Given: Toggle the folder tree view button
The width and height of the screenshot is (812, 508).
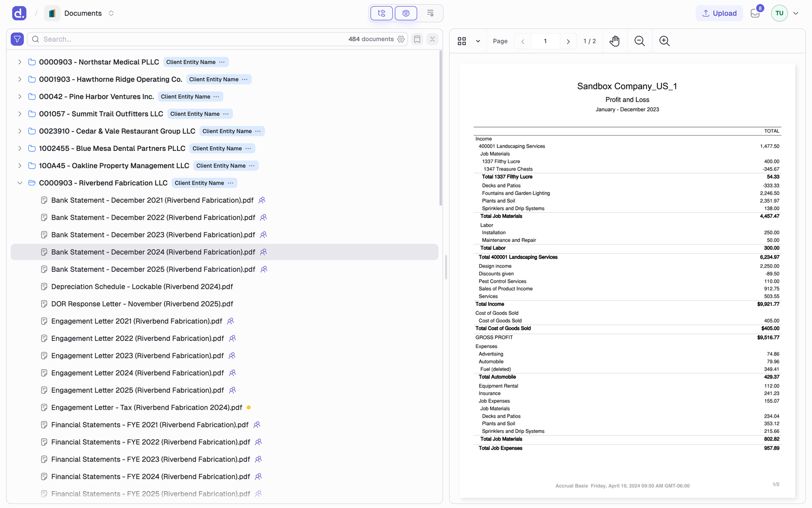Looking at the screenshot, I should coord(382,13).
